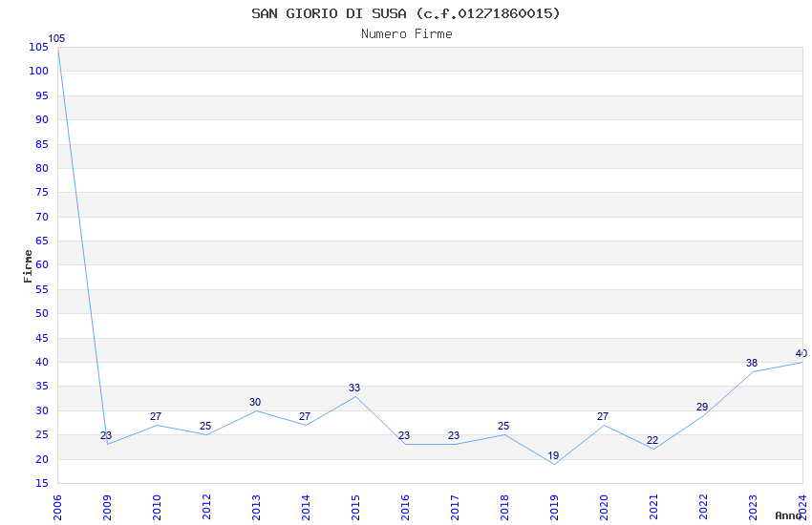Select data point value 30 for year 2013
Image resolution: width=812 pixels, height=525 pixels.
pos(255,402)
